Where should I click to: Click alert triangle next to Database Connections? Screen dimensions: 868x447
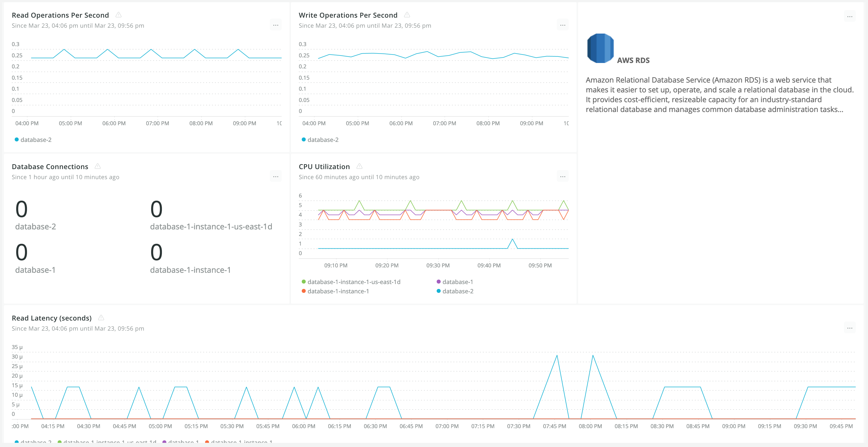point(98,166)
